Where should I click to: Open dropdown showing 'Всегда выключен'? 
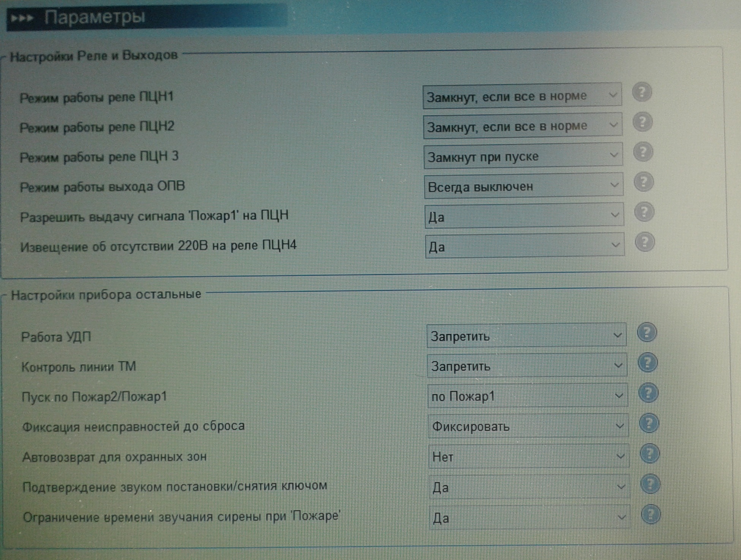[523, 186]
